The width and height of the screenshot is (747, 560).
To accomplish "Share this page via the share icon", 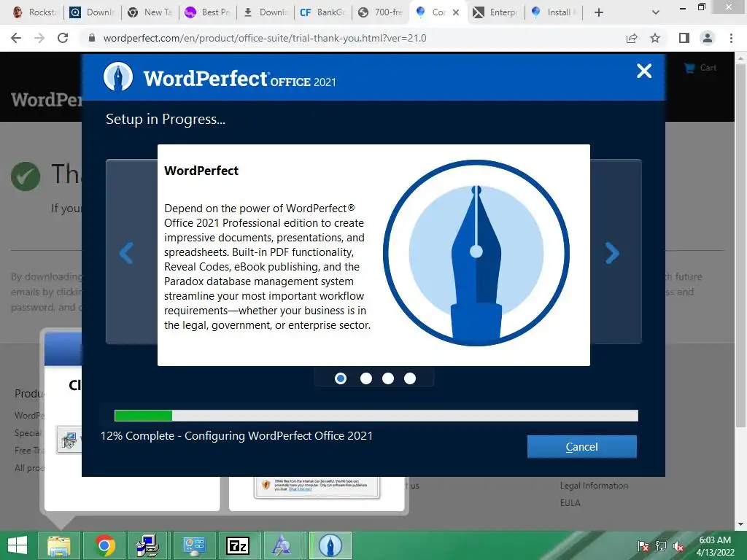I will pyautogui.click(x=632, y=38).
